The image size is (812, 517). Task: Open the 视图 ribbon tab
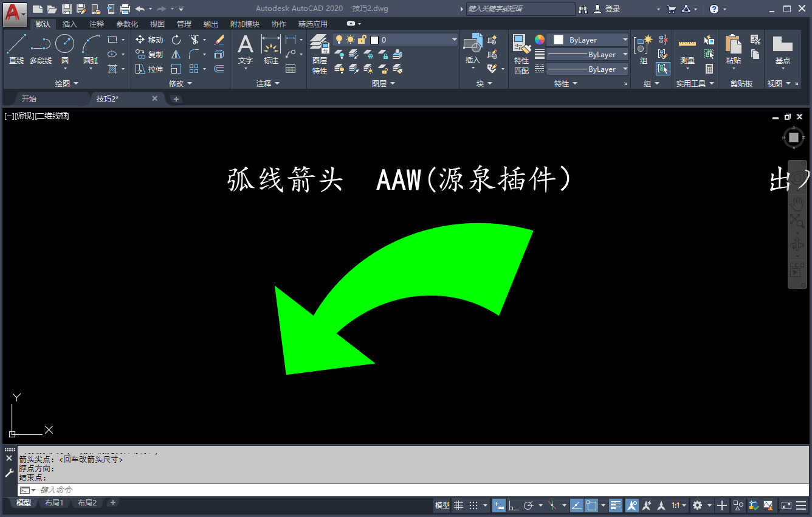[157, 24]
